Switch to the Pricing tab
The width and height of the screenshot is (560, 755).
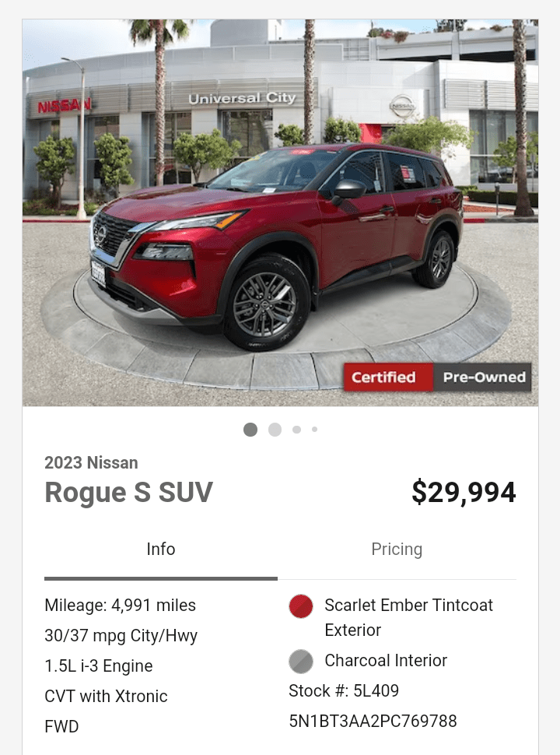click(397, 550)
